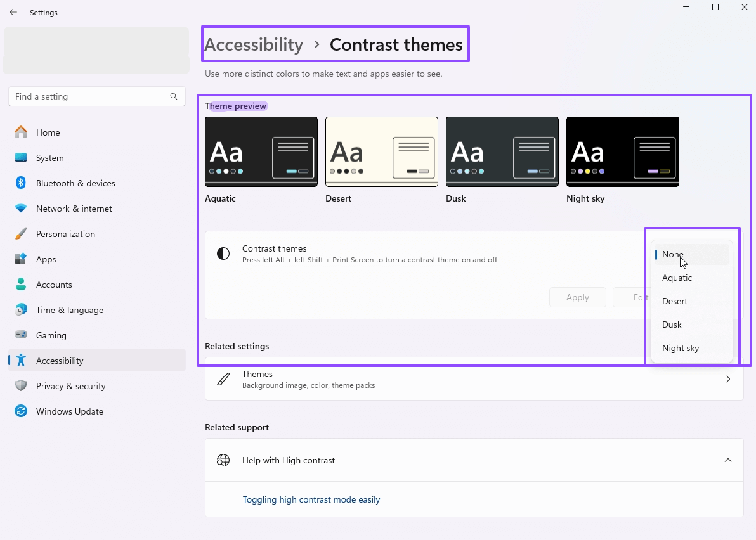Go to Accounts in sidebar

click(54, 285)
